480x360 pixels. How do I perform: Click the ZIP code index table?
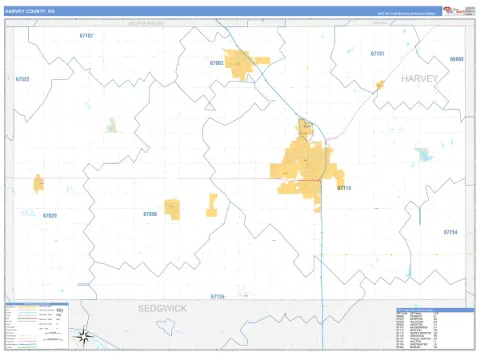pyautogui.click(x=435, y=329)
